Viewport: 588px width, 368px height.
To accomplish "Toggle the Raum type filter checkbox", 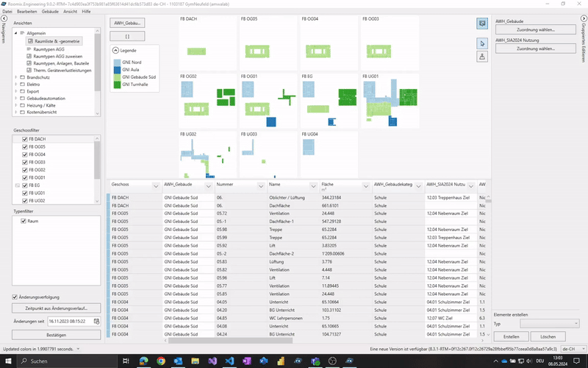I will pos(24,221).
